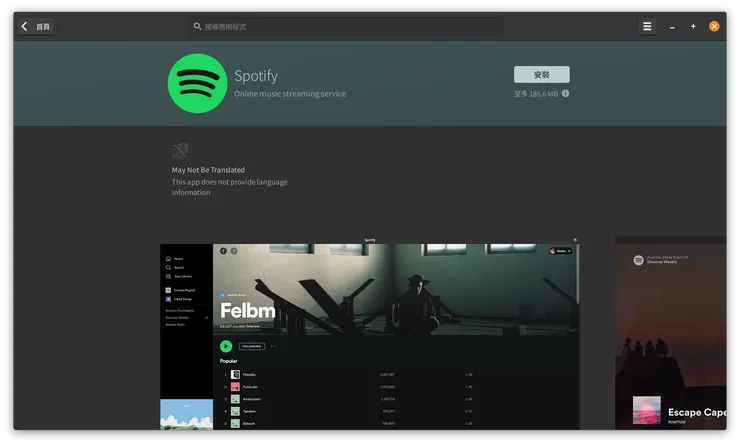Minimize the software center window

click(x=672, y=27)
